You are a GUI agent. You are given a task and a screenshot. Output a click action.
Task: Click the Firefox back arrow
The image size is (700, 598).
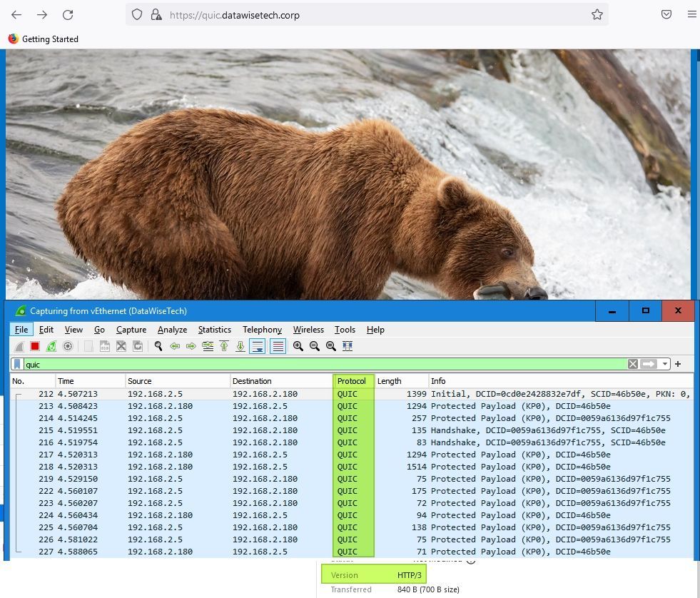(x=16, y=15)
